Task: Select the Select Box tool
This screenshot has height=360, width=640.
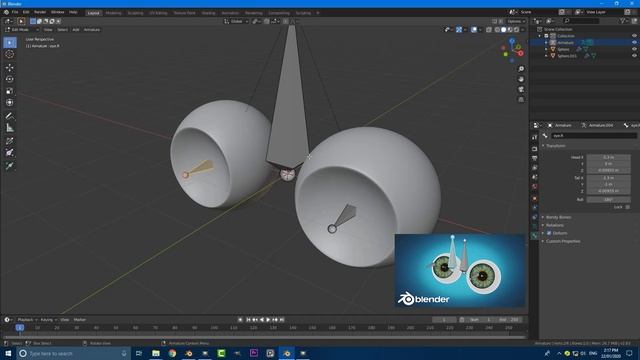Action: pyautogui.click(x=10, y=42)
